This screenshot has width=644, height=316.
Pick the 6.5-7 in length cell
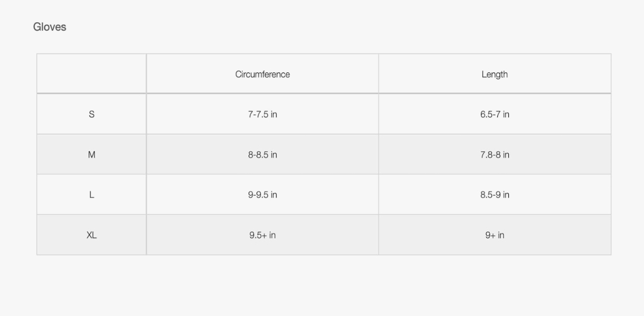[495, 114]
